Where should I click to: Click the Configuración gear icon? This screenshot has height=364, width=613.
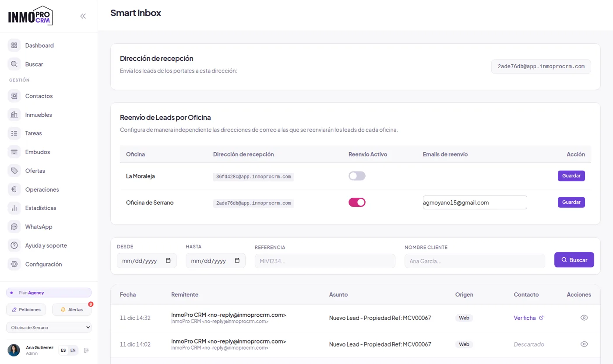14,265
